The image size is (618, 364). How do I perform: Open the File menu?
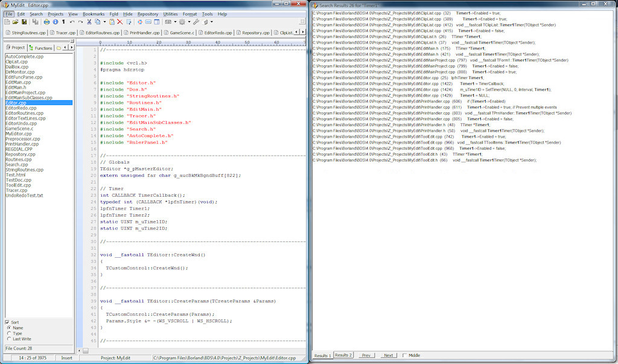tap(9, 14)
